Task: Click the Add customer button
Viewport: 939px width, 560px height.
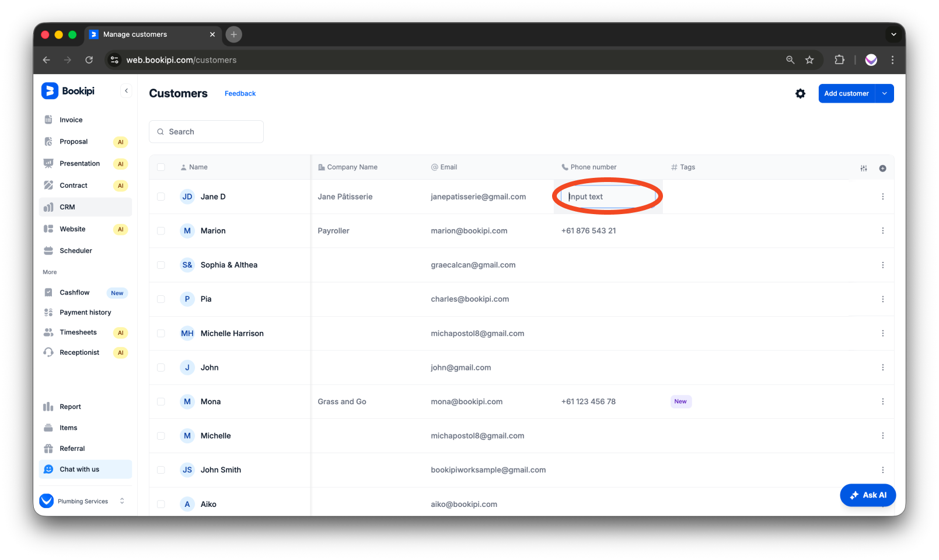Action: click(846, 93)
